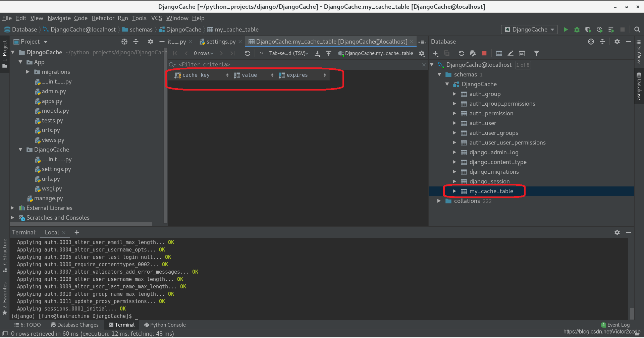Expand the auth_group table node
The width and height of the screenshot is (644, 338).
pos(454,94)
